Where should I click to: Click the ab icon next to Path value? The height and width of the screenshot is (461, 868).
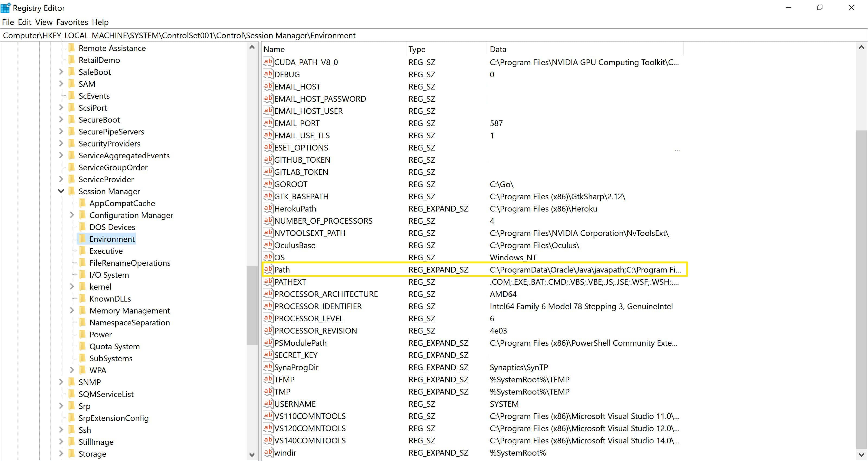tap(268, 269)
